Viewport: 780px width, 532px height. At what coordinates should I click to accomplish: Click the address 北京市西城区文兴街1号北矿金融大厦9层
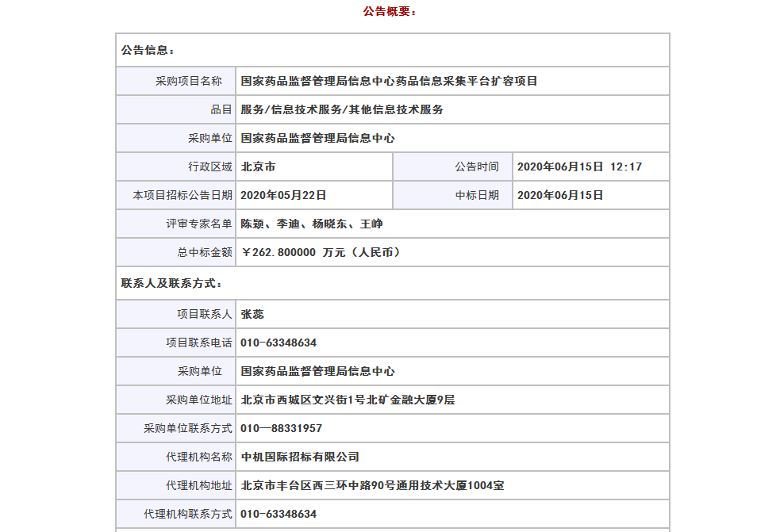point(348,400)
